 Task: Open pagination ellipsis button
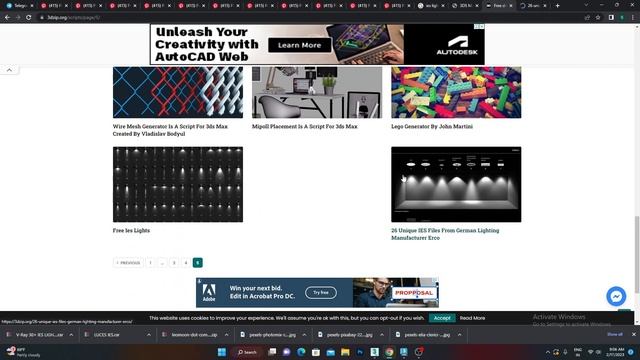(x=162, y=263)
